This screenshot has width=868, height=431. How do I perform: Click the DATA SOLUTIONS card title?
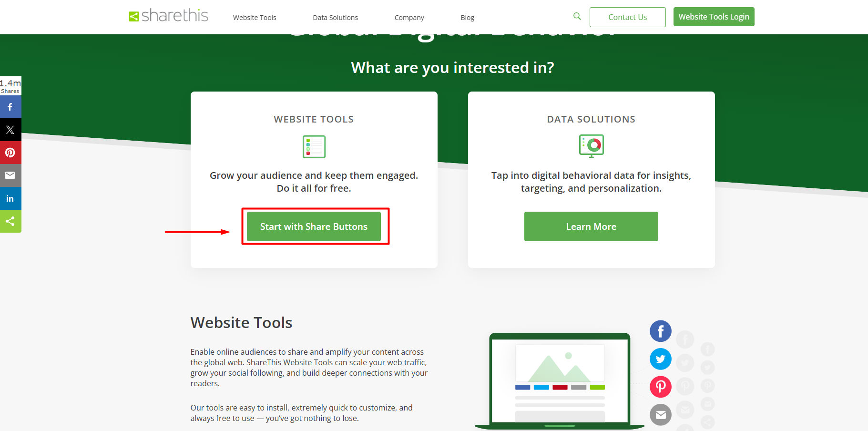(x=591, y=119)
